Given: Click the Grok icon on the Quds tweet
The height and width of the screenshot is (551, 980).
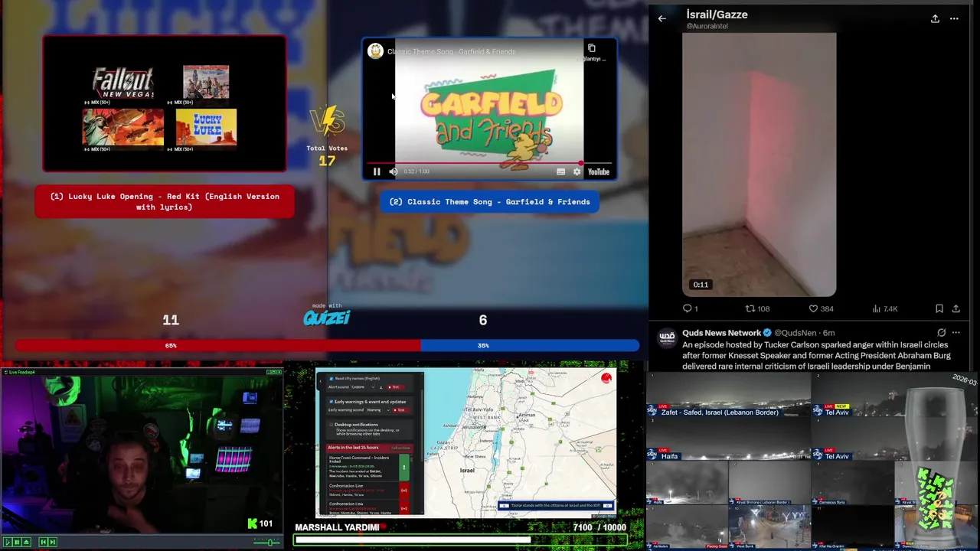Looking at the screenshot, I should coord(942,333).
